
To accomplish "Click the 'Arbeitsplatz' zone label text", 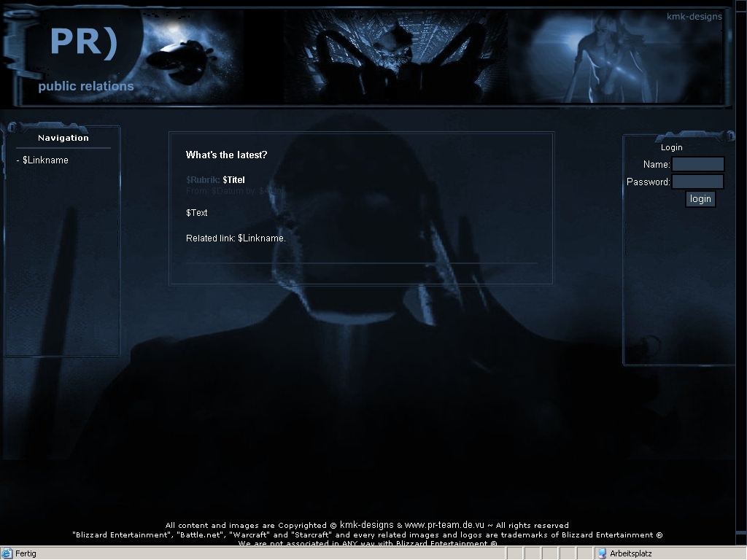I will 631,553.
